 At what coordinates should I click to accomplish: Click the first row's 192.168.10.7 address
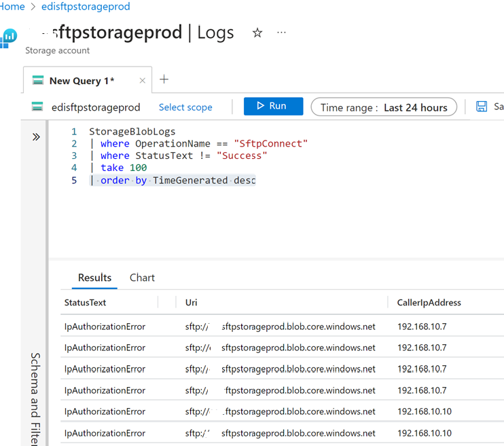pyautogui.click(x=422, y=327)
